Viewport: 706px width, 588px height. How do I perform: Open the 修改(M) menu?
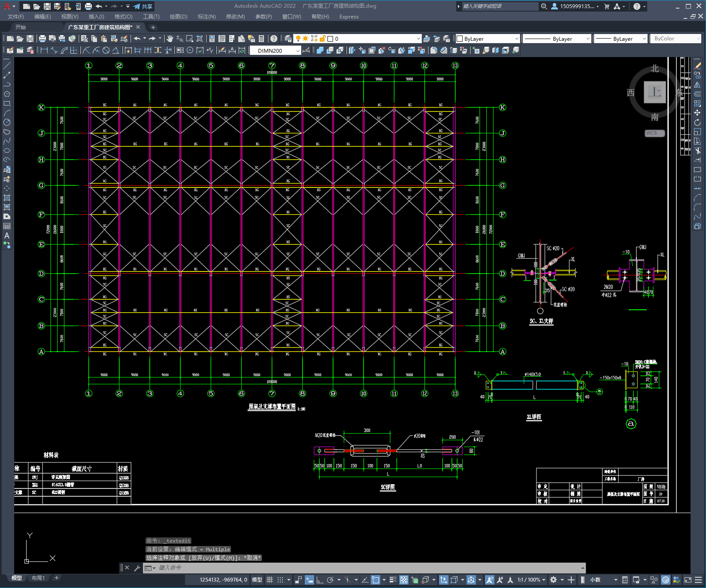[235, 17]
